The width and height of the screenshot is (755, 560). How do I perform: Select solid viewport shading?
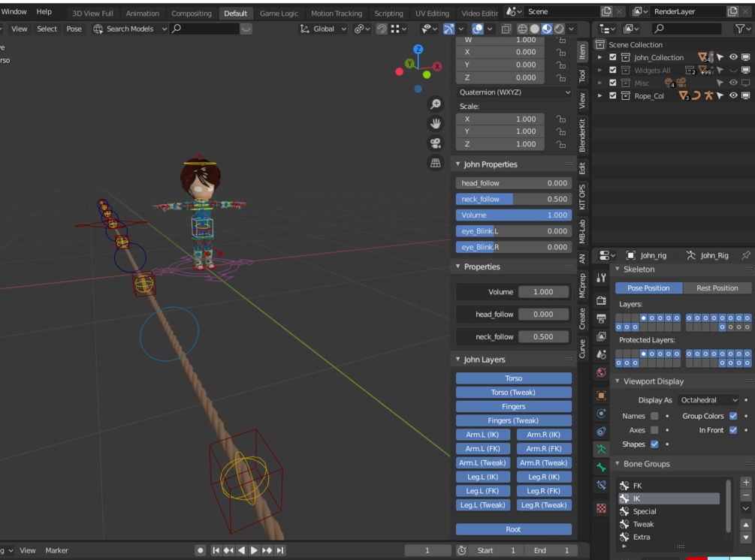(534, 29)
